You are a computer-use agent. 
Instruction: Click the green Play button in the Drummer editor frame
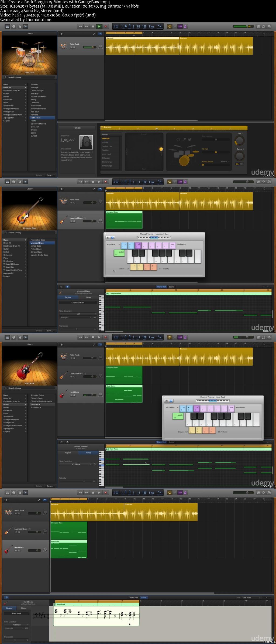(99, 26)
